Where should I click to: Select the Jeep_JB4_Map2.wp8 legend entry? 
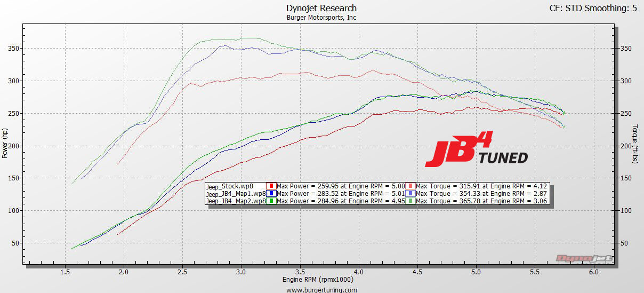tap(236, 201)
